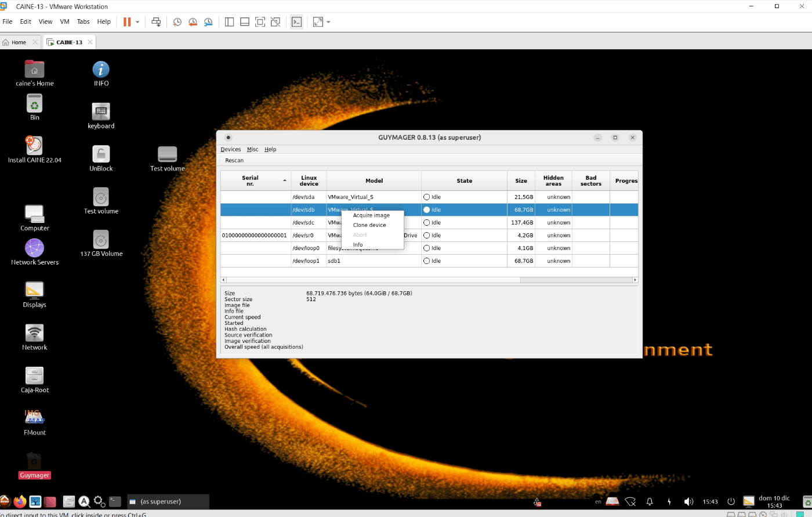Select the /dev/sdc device cell
812x517 pixels.
tap(309, 223)
